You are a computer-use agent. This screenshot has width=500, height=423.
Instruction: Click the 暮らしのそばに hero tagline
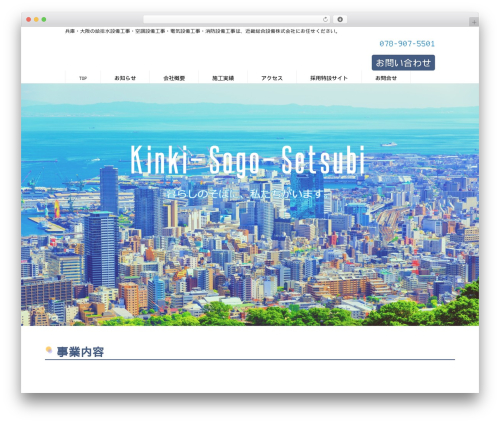tap(247, 194)
